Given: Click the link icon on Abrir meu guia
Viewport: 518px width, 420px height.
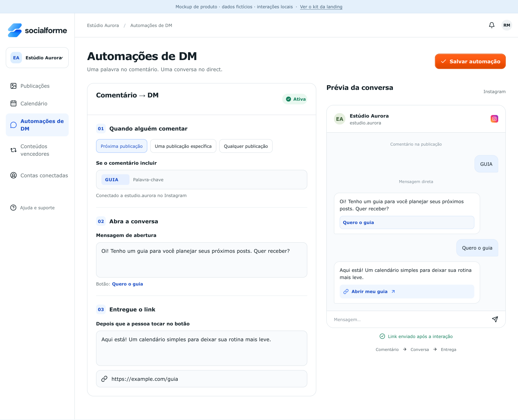Looking at the screenshot, I should click(346, 292).
